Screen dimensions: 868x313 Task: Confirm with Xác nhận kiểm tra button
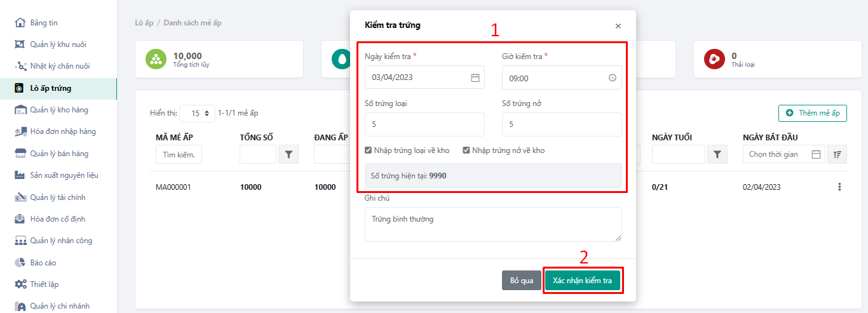[582, 281]
